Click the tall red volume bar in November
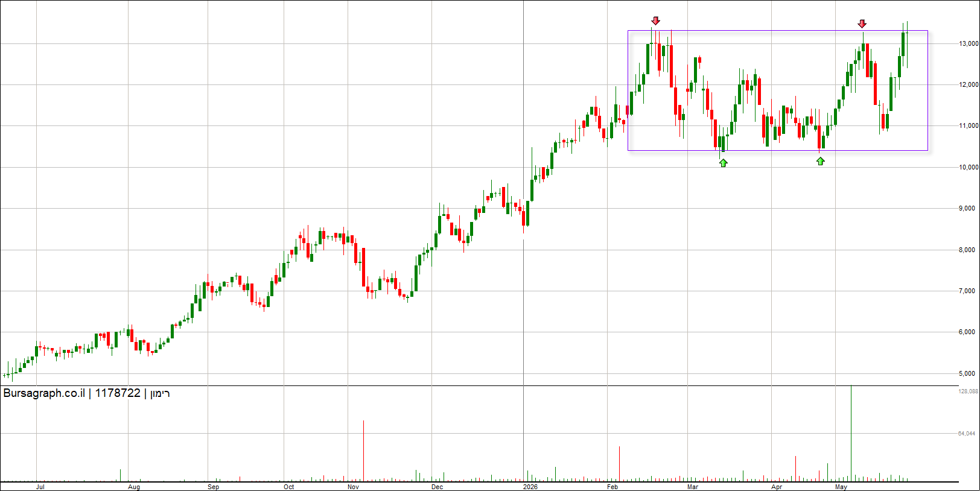 pyautogui.click(x=363, y=451)
